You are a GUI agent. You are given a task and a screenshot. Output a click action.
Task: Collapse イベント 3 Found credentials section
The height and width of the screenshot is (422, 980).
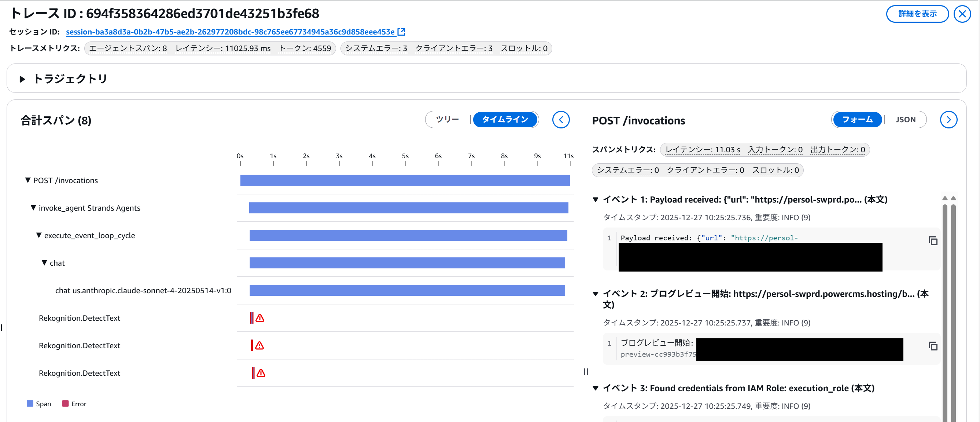click(x=596, y=388)
